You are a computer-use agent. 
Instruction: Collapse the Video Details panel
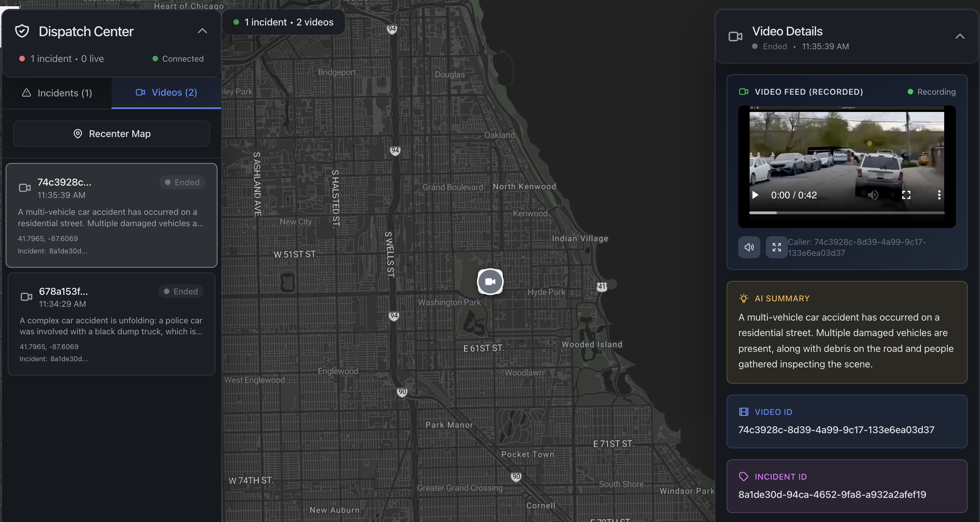959,36
